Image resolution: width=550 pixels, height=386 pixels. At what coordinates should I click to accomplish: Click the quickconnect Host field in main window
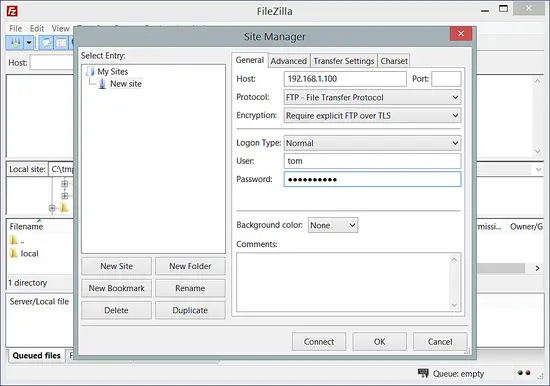coord(52,63)
